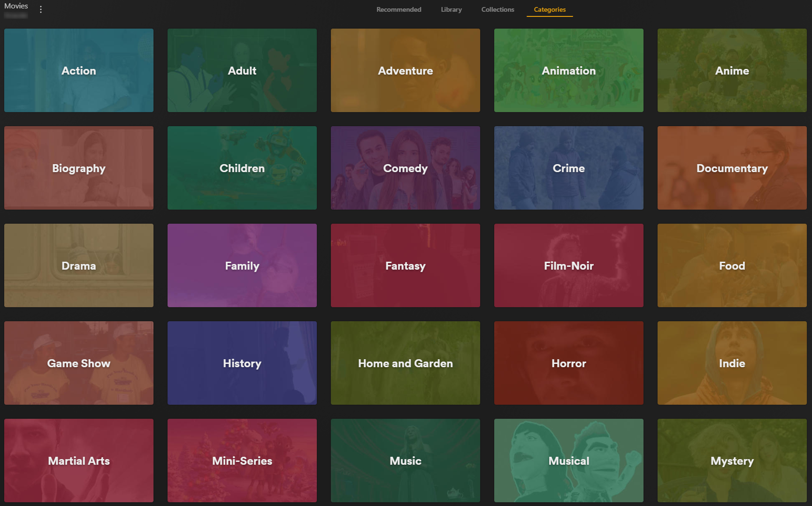Browse the Mystery category
The height and width of the screenshot is (506, 812).
coord(732,461)
